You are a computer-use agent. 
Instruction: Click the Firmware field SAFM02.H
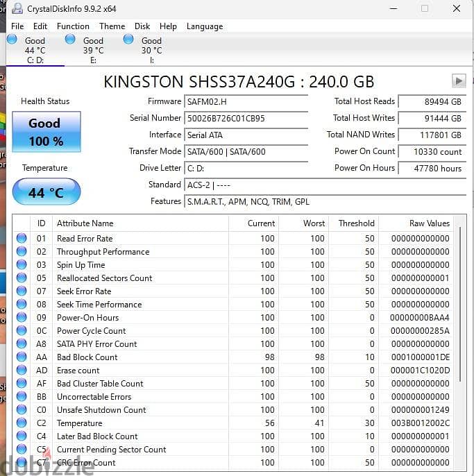tap(246, 101)
